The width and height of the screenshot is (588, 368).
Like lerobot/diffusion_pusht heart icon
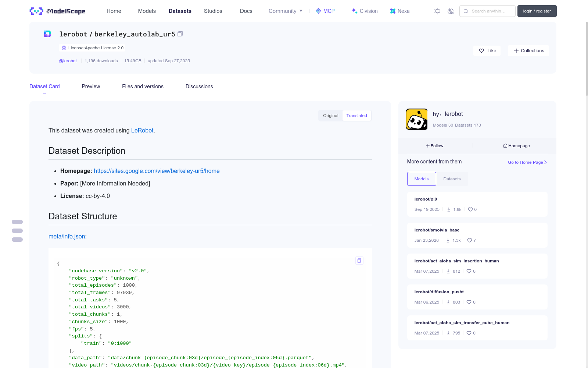[469, 302]
